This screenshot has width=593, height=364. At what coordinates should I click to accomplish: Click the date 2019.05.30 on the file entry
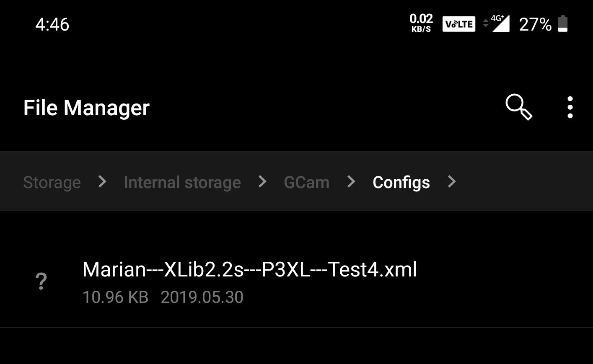pos(202,297)
